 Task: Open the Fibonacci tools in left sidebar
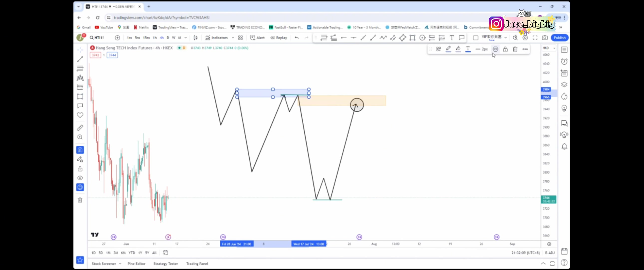click(80, 68)
